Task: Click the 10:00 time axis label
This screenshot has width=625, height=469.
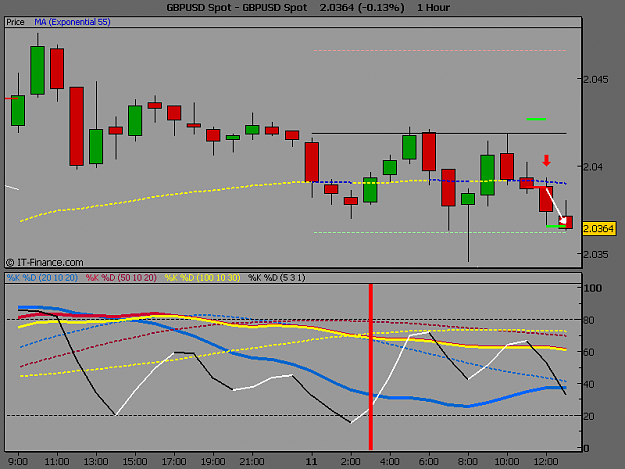Action: point(507,461)
